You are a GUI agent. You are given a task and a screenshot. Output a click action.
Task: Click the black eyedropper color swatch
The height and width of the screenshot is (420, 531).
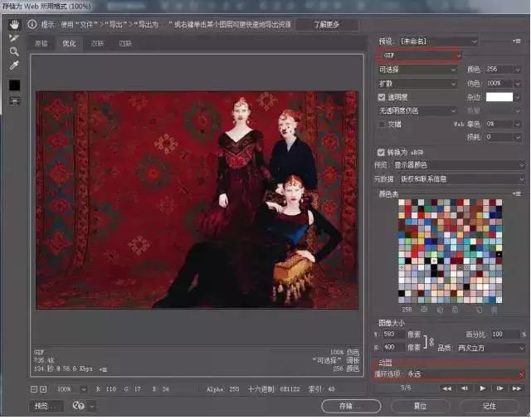pos(14,85)
